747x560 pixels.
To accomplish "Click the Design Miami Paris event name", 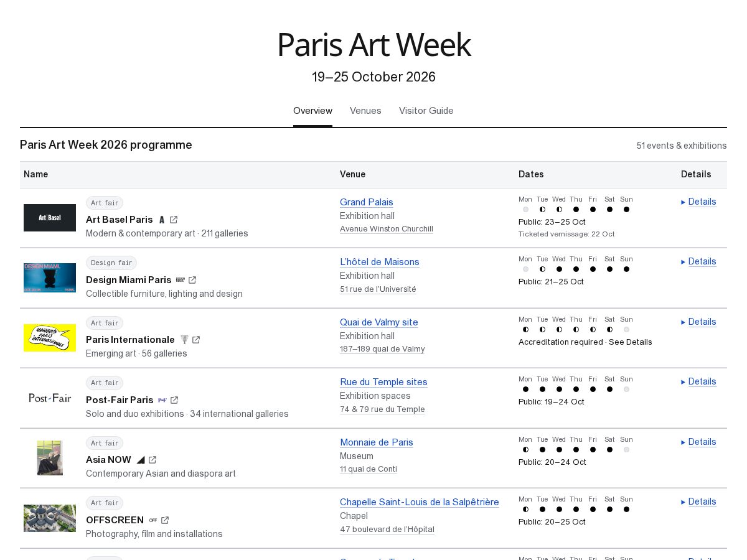I will point(129,280).
